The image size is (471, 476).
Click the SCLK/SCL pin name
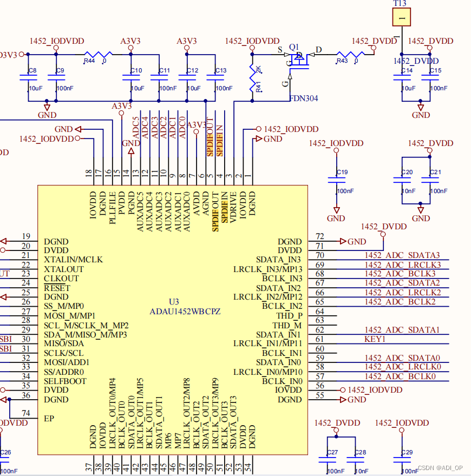(x=63, y=353)
